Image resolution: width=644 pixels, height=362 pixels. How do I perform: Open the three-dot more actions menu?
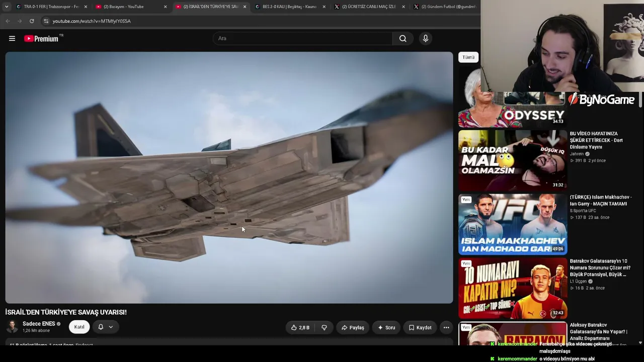(x=446, y=327)
